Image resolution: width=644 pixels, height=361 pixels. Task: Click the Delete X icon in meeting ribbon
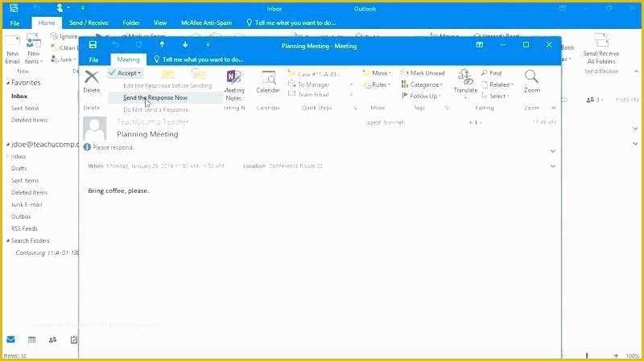click(x=92, y=76)
